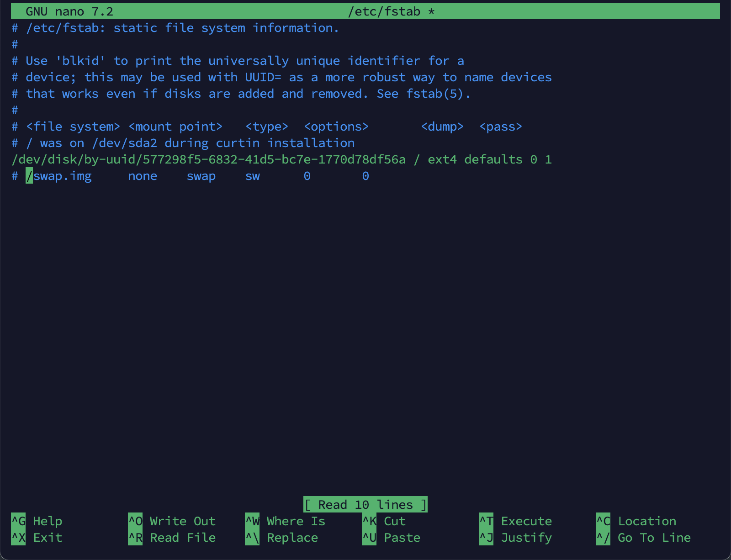Click the GNU nano 7.2 version label
Image resolution: width=731 pixels, height=560 pixels.
pyautogui.click(x=69, y=11)
